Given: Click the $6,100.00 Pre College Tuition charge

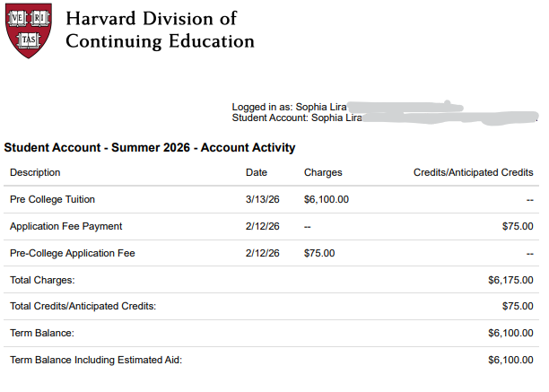Looking at the screenshot, I should coord(327,199).
